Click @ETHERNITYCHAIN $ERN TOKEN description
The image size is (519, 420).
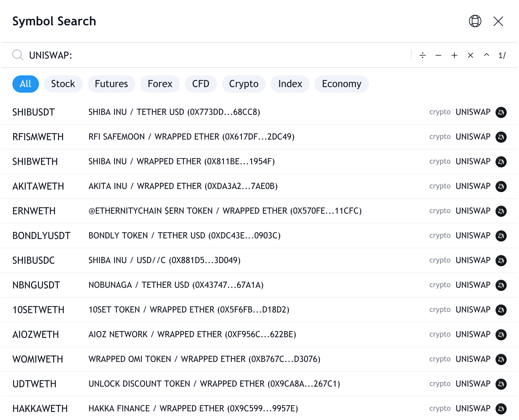click(225, 211)
